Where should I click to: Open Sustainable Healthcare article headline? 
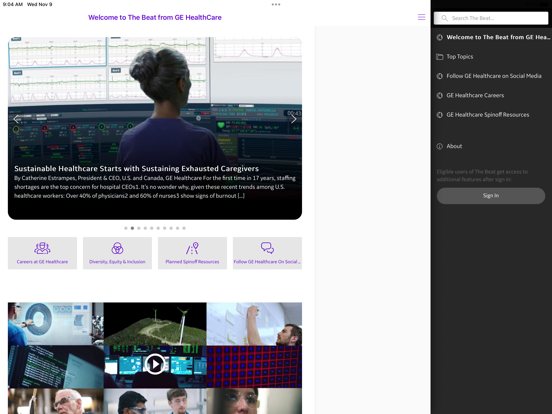click(137, 169)
